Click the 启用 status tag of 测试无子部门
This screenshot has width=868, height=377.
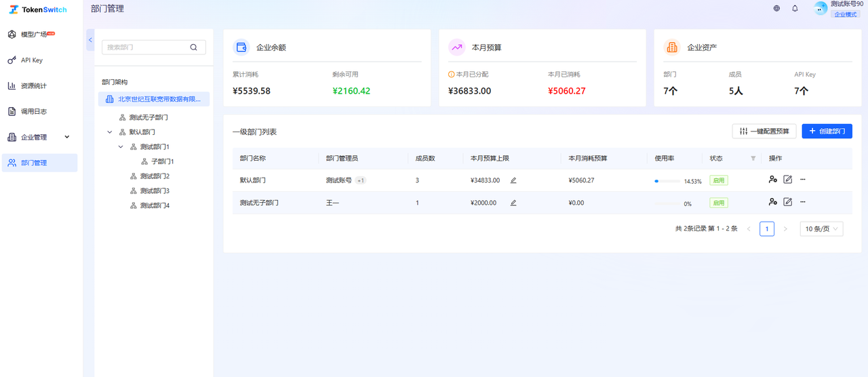coord(719,203)
